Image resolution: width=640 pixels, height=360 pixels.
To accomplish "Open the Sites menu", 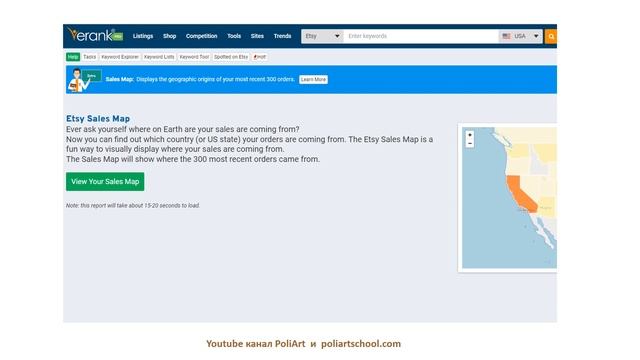I will point(257,36).
